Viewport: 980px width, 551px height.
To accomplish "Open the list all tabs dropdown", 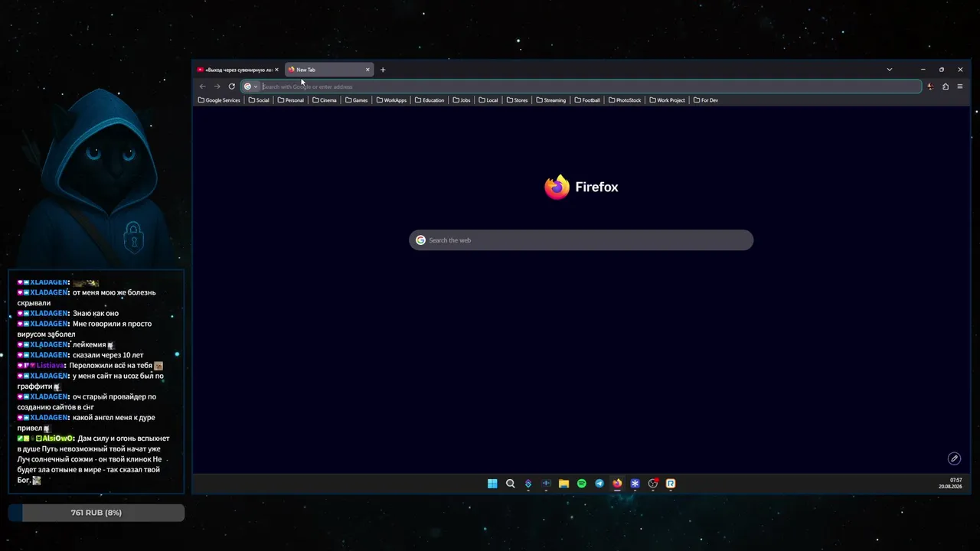I will coord(890,70).
